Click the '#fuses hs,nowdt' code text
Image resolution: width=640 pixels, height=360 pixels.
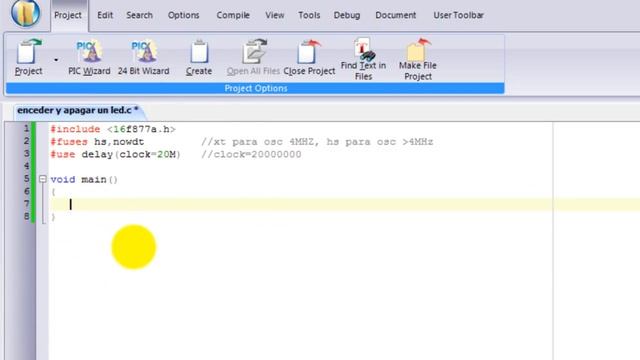[97, 142]
